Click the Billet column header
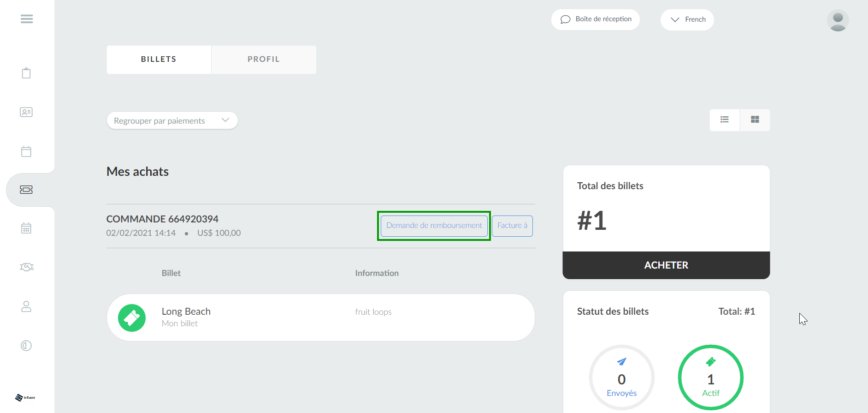The width and height of the screenshot is (868, 413). (171, 273)
